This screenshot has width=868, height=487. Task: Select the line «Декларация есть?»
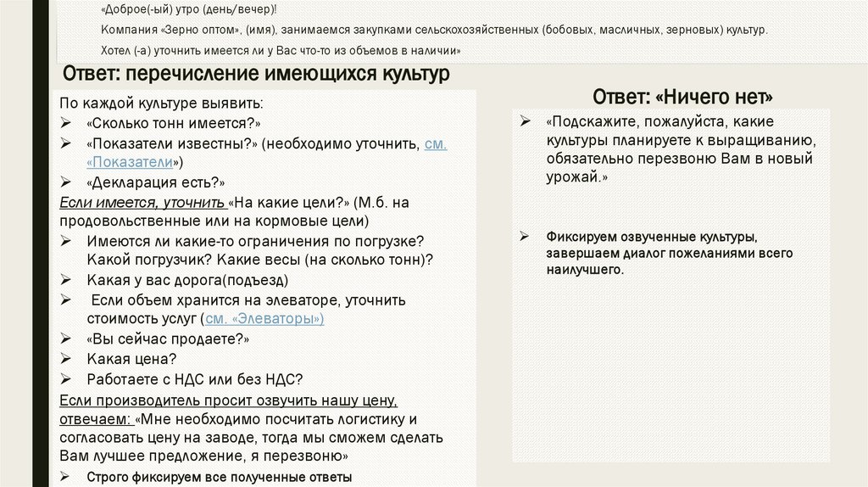pos(156,182)
